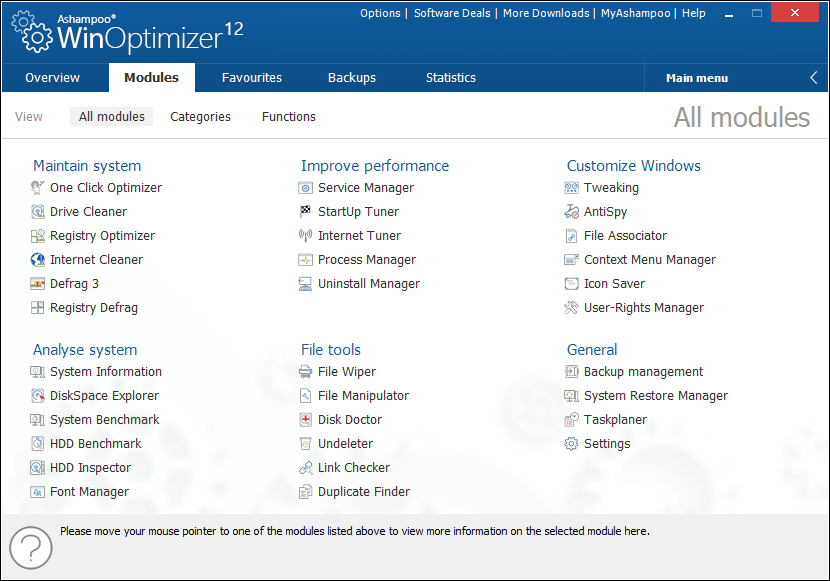Click the Link Checker chain icon
Viewport: 830px width, 581px height.
tap(305, 468)
